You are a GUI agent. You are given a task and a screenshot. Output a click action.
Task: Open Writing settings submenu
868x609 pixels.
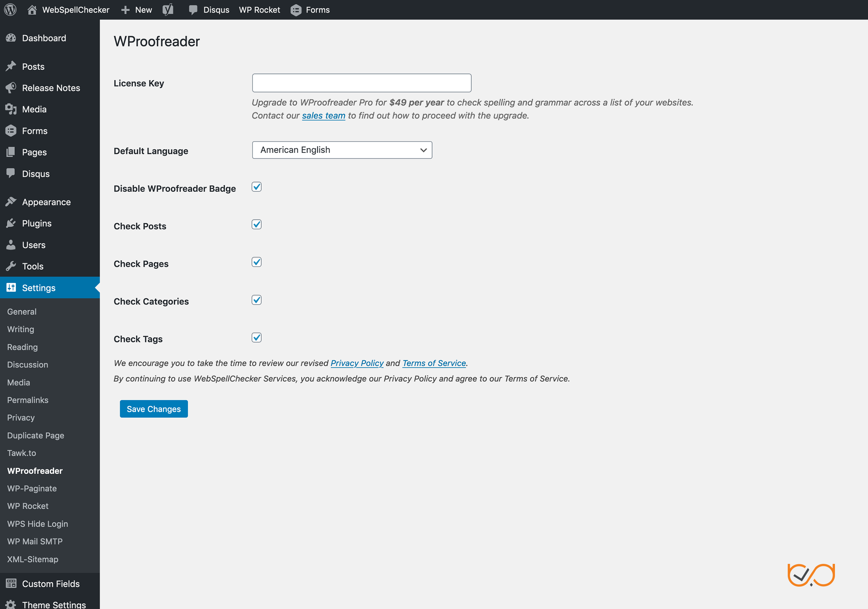coord(21,329)
